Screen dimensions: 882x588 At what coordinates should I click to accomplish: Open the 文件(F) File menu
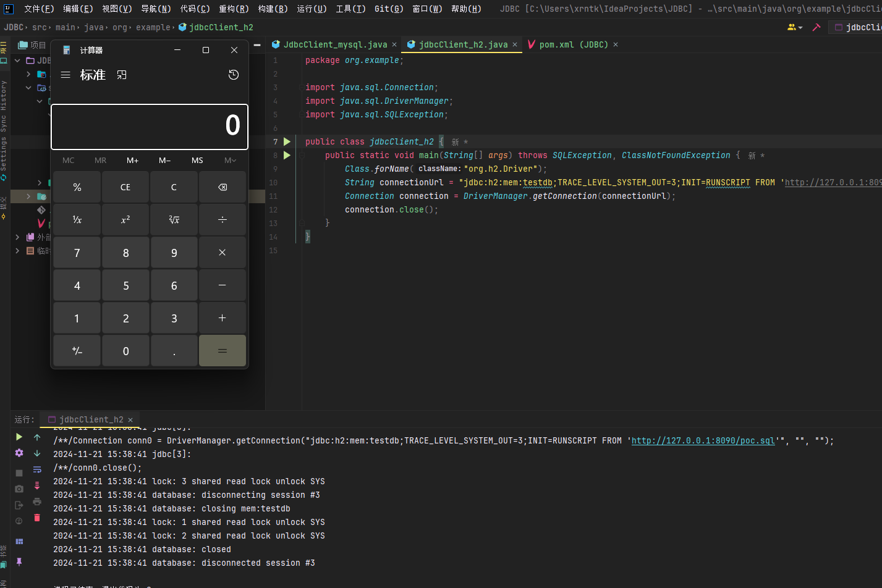39,9
